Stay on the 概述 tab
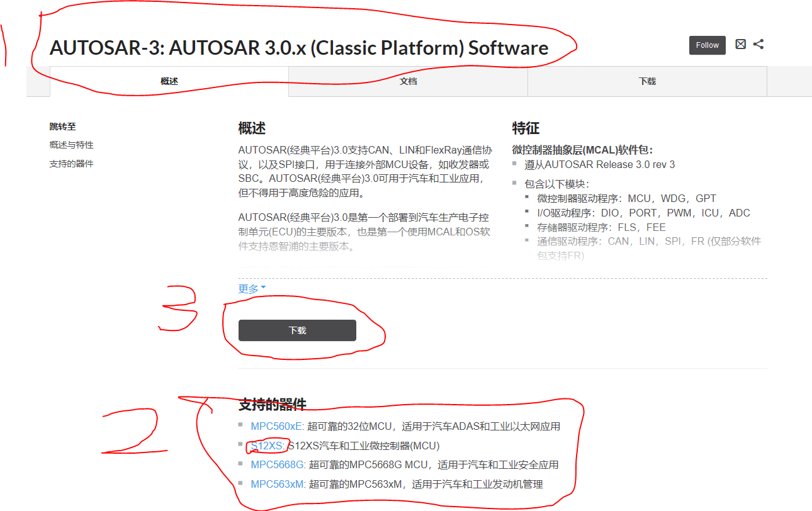 point(169,81)
